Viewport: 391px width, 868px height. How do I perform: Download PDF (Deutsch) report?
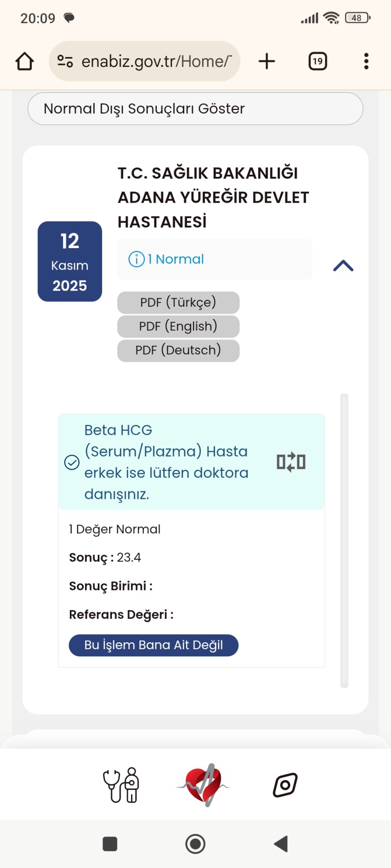[178, 350]
